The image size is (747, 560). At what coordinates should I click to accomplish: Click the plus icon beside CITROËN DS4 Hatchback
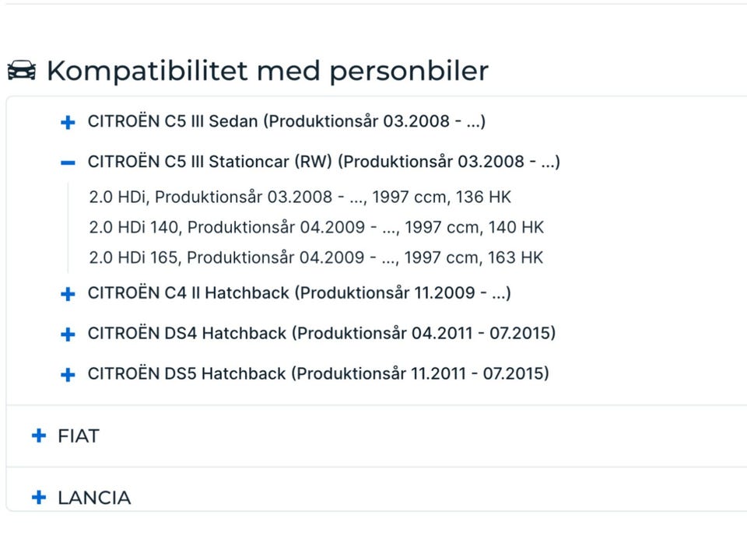click(68, 334)
